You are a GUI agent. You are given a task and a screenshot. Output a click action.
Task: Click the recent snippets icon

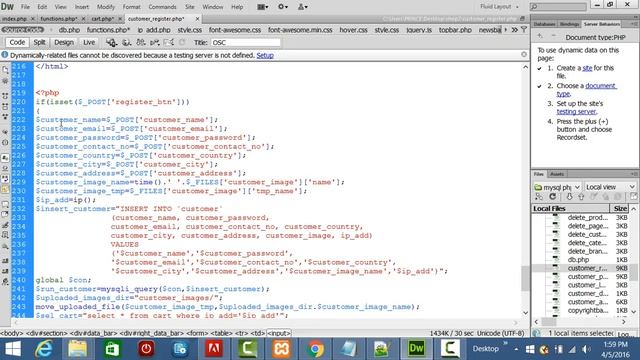[x=5, y=236]
